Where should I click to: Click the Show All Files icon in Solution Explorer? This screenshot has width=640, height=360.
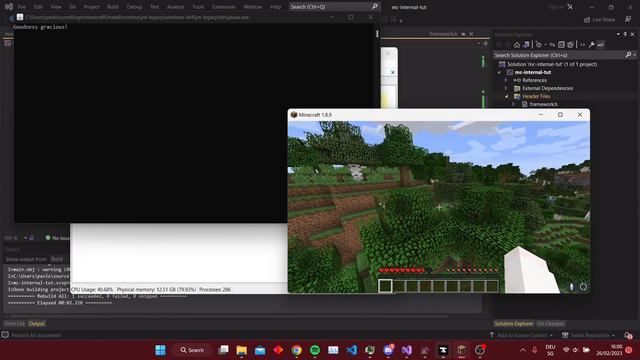pyautogui.click(x=570, y=45)
